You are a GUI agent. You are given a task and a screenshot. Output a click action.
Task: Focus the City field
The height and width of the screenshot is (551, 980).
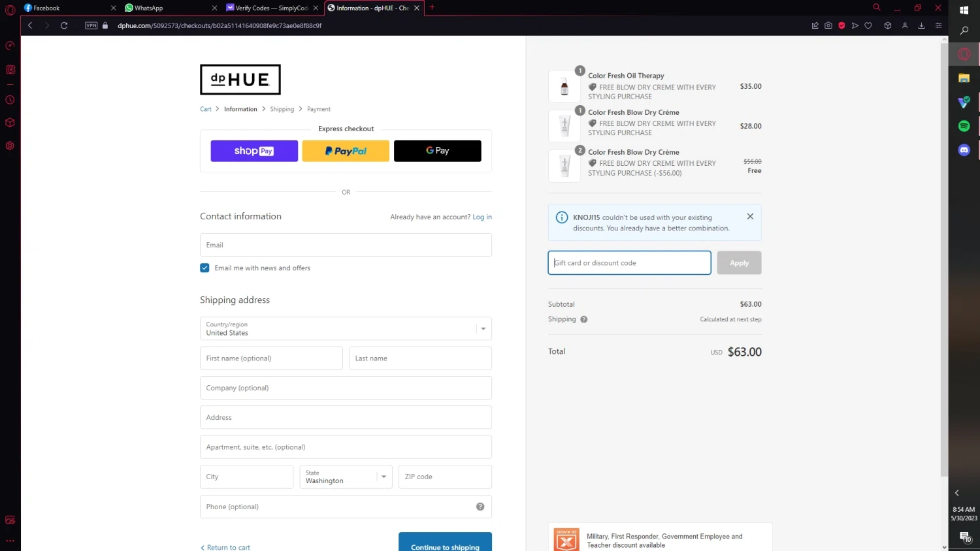point(246,477)
